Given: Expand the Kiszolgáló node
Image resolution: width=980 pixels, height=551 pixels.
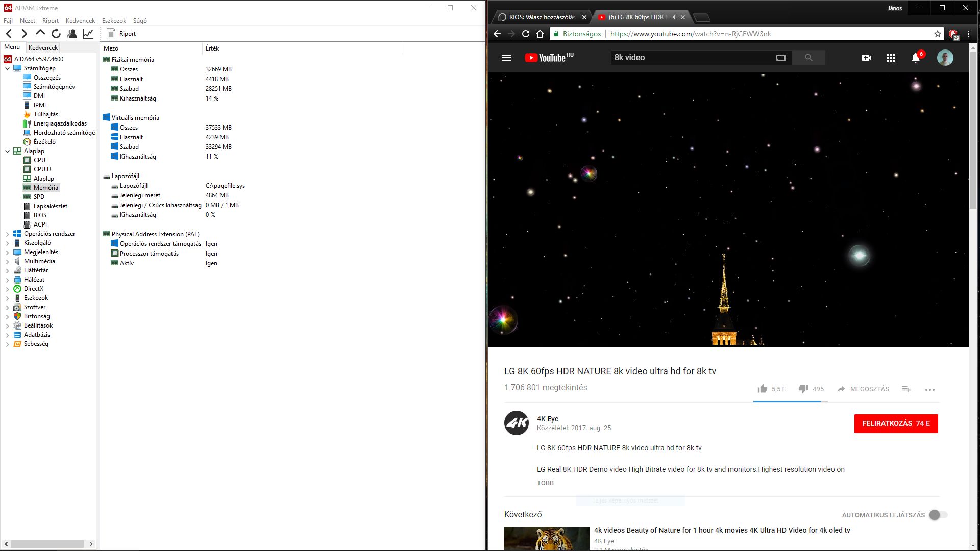Looking at the screenshot, I should [x=8, y=243].
